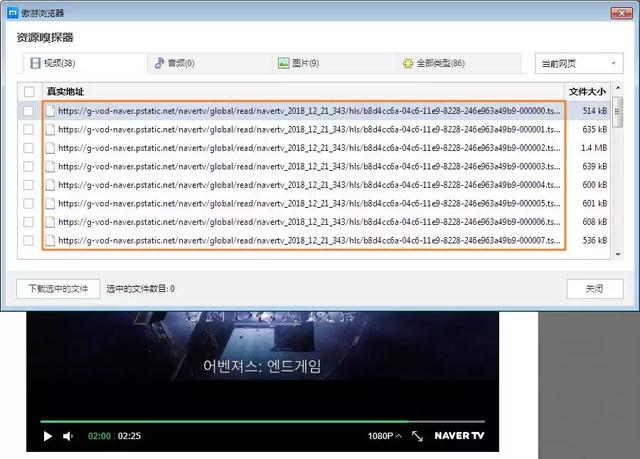Play the Naver TV video
The height and width of the screenshot is (459, 640).
pos(48,436)
